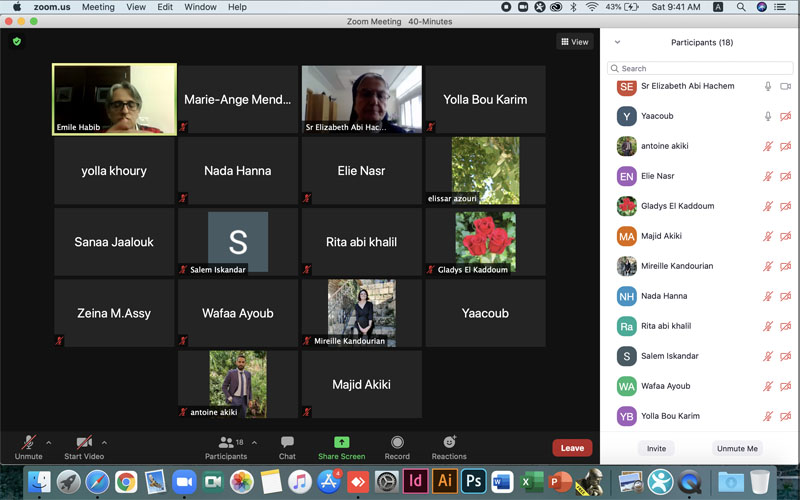This screenshot has width=800, height=500.
Task: Click the Unmute Me button
Action: click(x=737, y=448)
